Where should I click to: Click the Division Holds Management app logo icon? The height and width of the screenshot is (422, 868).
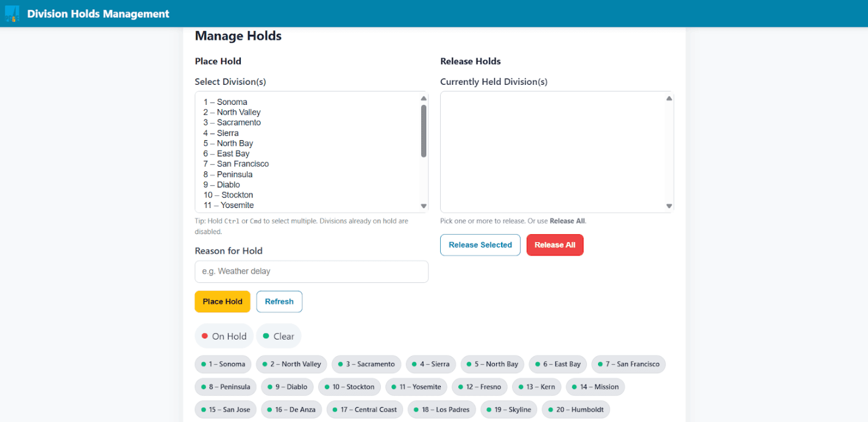[12, 13]
